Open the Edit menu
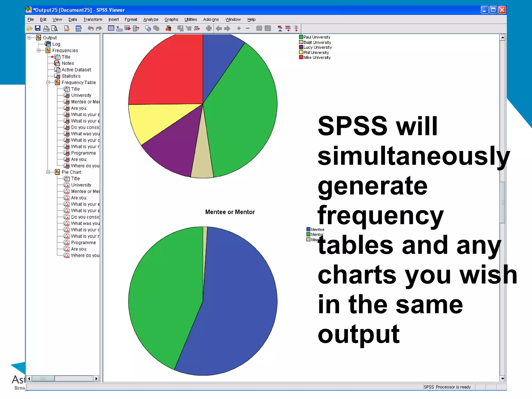 (43, 19)
